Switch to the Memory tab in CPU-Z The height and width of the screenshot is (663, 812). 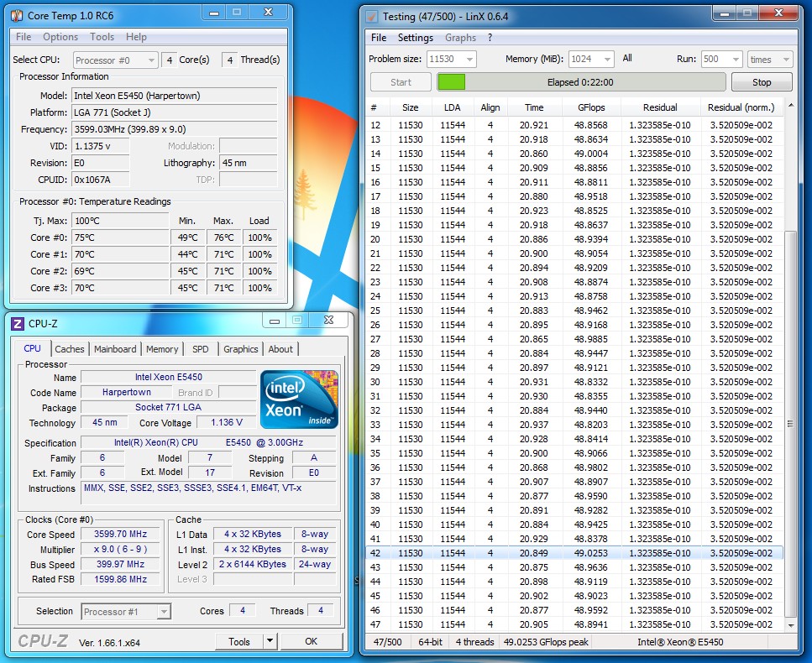(162, 349)
